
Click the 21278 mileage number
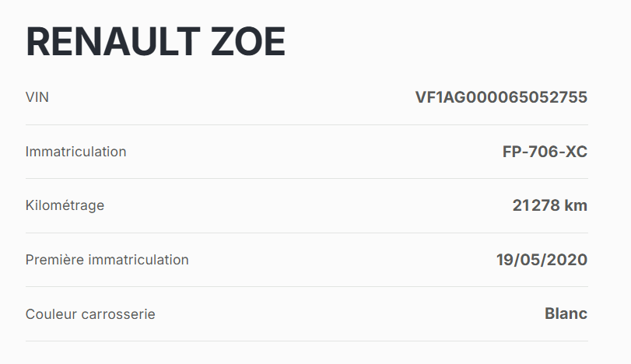tap(536, 205)
